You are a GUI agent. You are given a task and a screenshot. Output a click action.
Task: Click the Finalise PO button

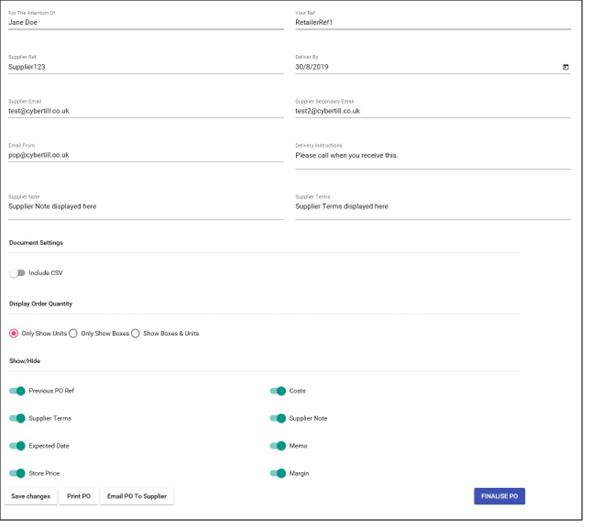[499, 496]
